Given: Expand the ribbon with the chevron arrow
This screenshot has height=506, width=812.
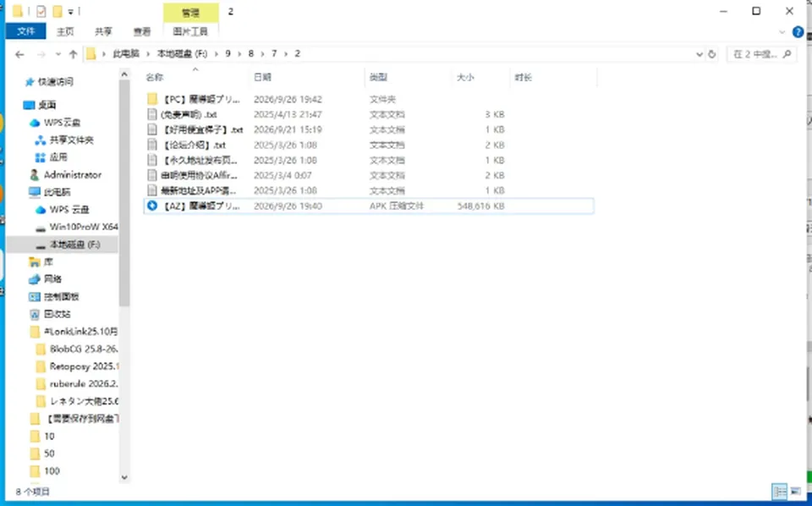Looking at the screenshot, I should pyautogui.click(x=782, y=32).
